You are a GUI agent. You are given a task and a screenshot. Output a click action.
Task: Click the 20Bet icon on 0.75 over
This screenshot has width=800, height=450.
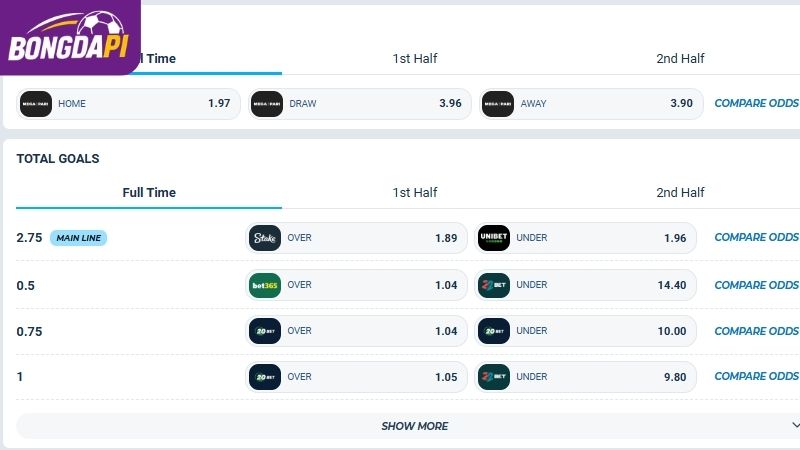click(265, 331)
